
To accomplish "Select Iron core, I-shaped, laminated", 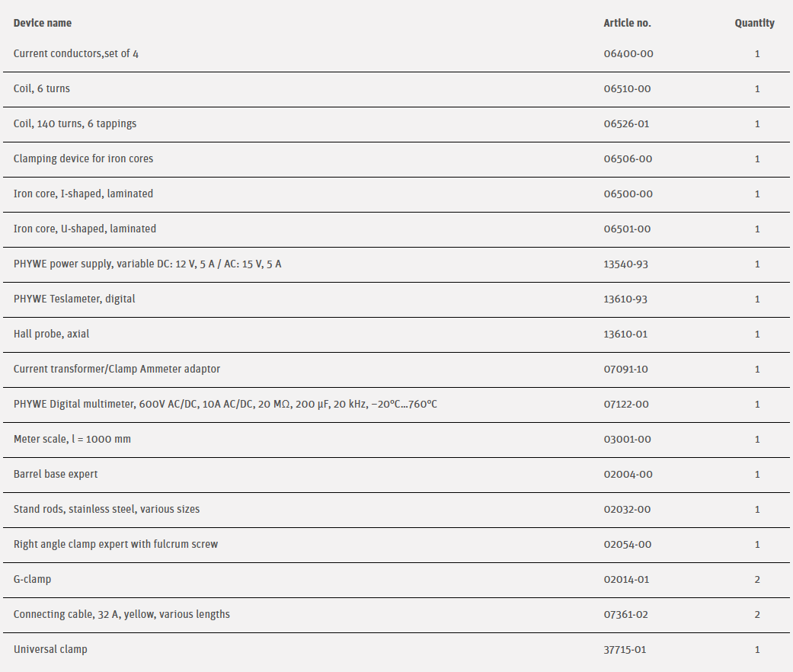I will (x=83, y=194).
